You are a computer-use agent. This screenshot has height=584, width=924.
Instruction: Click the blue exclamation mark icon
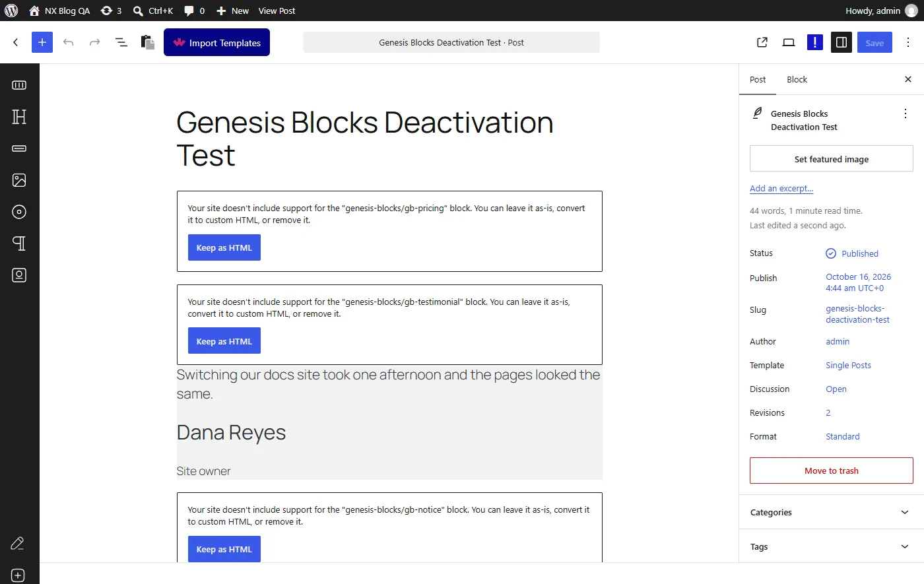(x=815, y=42)
